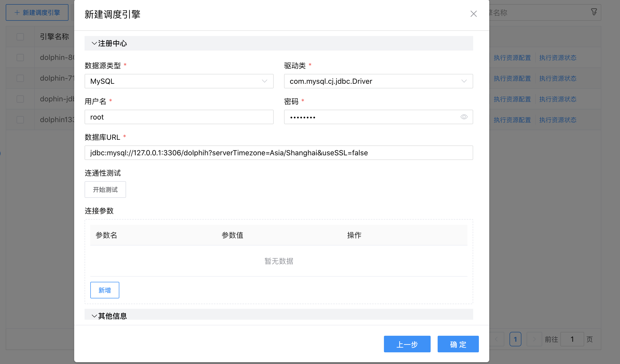
Task: Toggle password visibility eye icon
Action: 464,117
